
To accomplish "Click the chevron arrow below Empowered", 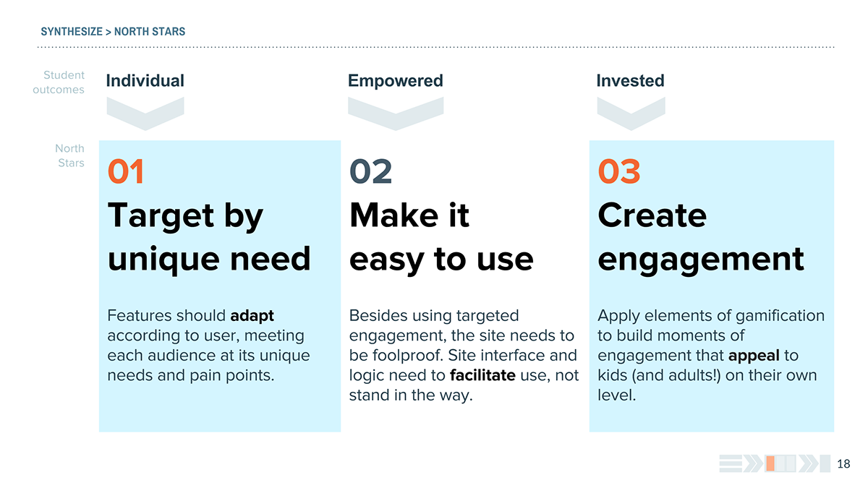I will [x=396, y=114].
